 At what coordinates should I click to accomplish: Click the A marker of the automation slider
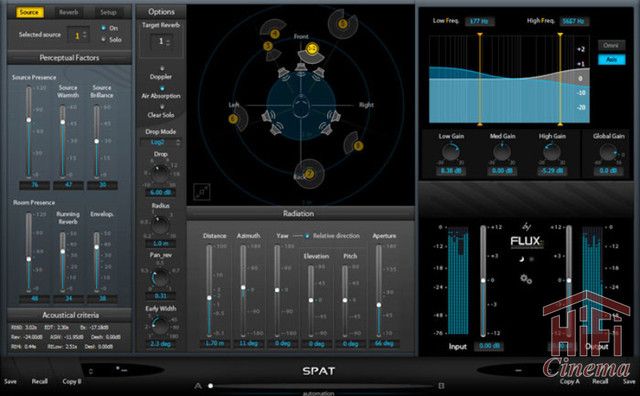click(198, 386)
